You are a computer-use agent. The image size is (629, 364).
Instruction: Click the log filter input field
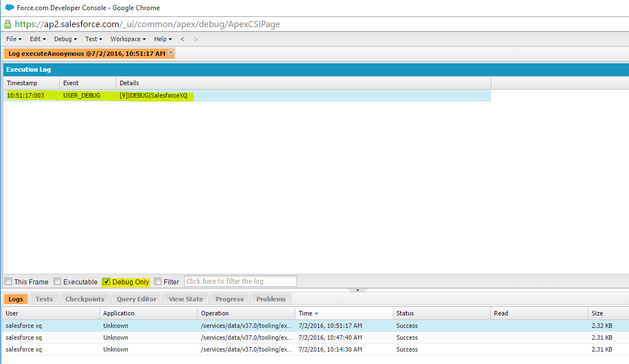click(x=240, y=280)
